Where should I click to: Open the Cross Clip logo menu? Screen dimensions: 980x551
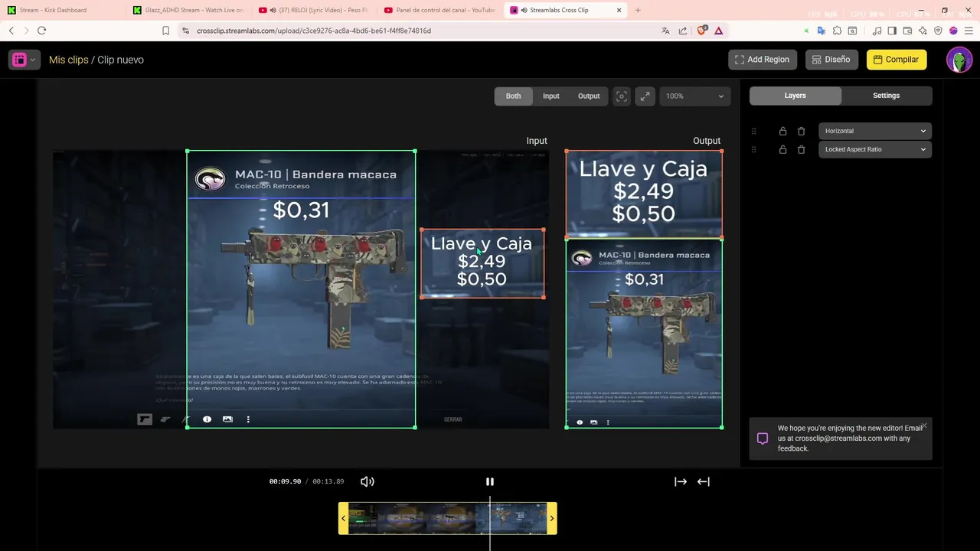point(24,60)
